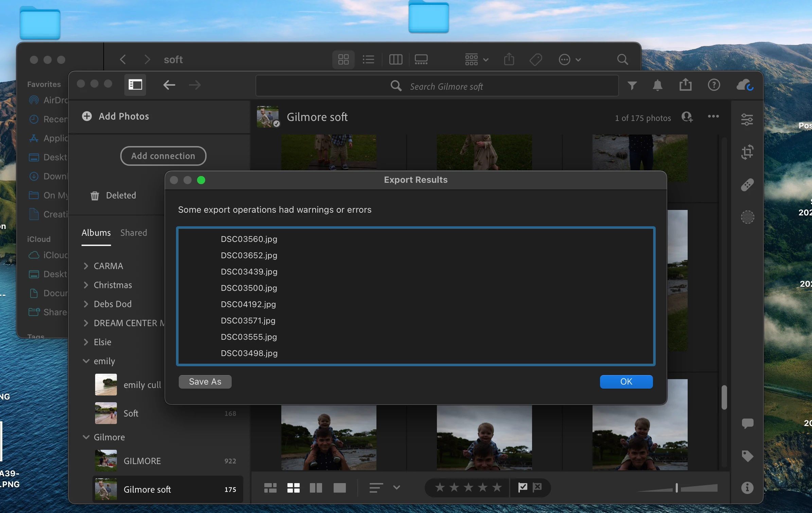Open the sort order dropdown arrow

click(x=396, y=488)
